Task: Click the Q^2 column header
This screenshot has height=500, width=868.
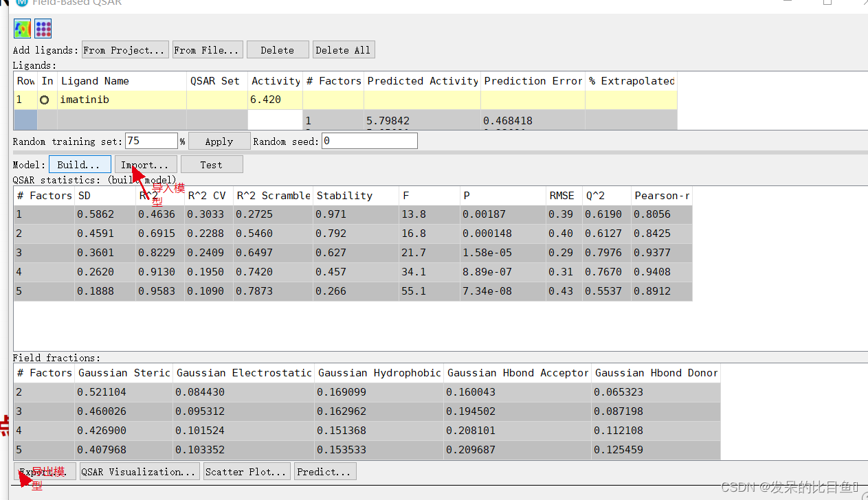Action: pyautogui.click(x=606, y=196)
